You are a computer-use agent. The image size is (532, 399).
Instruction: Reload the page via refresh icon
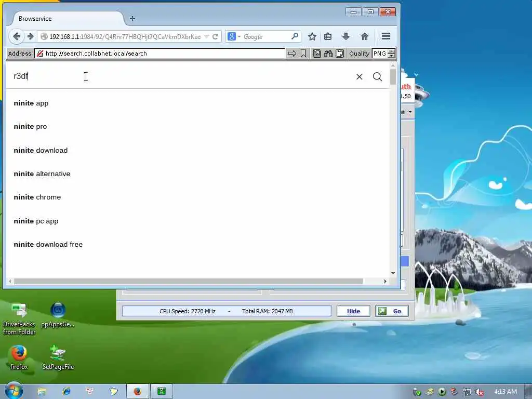click(x=215, y=36)
